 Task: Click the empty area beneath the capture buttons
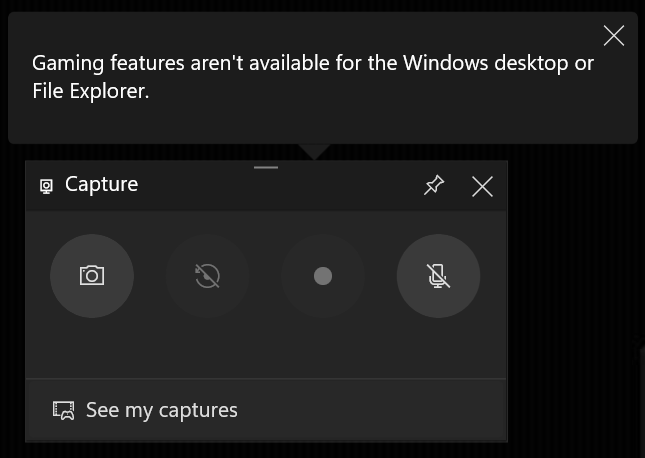(266, 348)
